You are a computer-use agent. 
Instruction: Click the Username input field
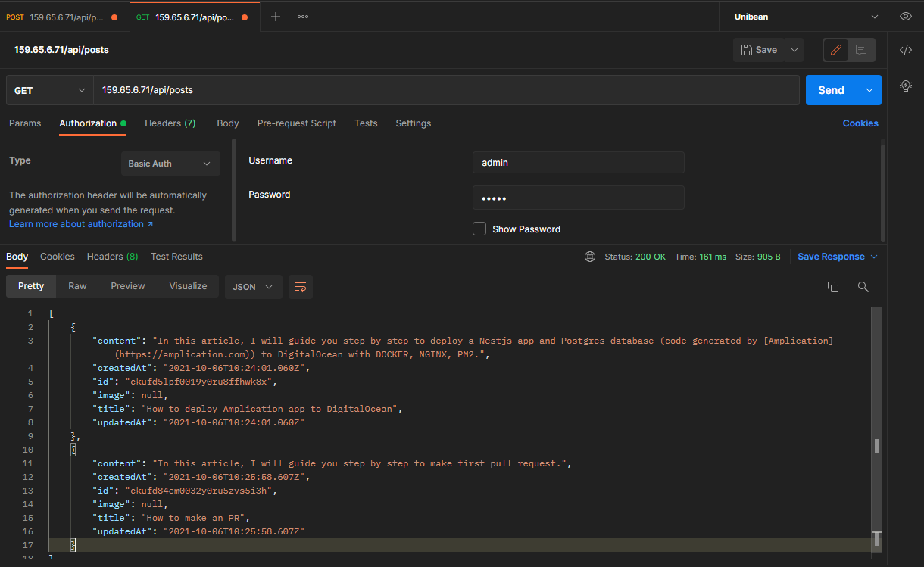(x=578, y=163)
